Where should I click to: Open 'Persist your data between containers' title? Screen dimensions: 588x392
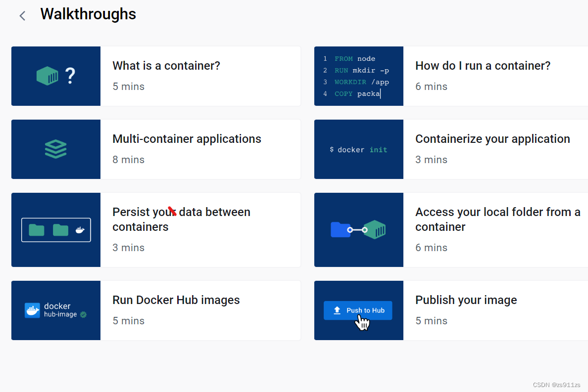181,219
